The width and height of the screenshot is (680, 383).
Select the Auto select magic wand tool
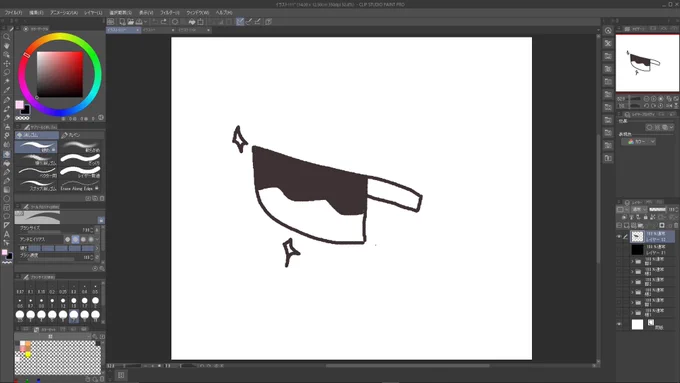tap(7, 81)
